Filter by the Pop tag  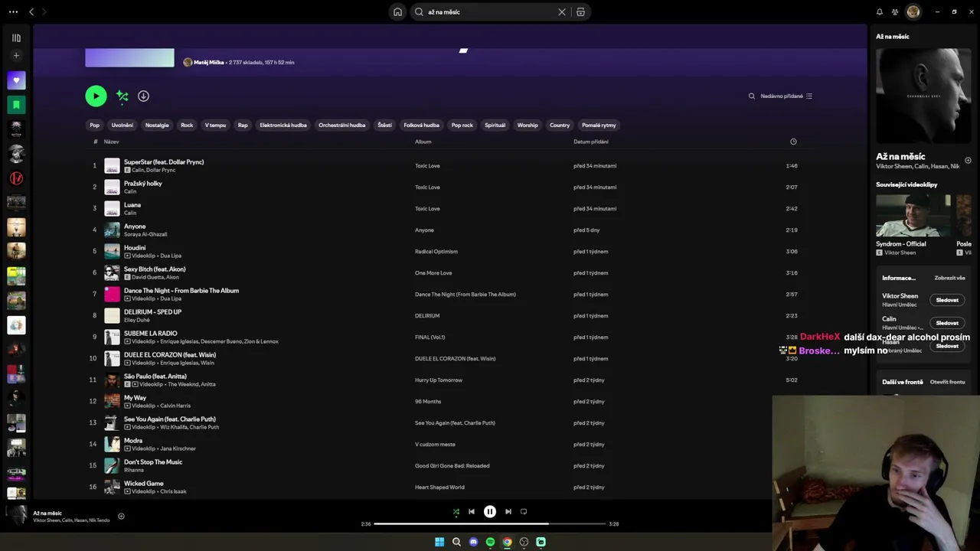95,125
